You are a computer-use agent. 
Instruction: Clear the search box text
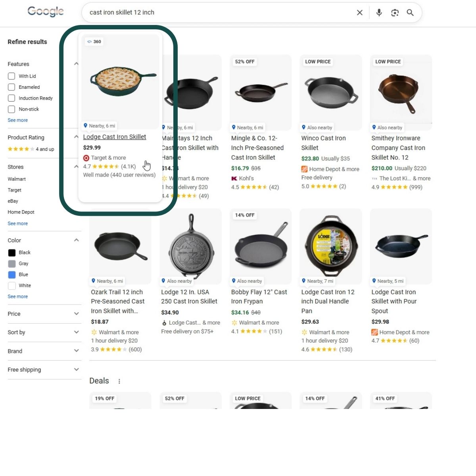[360, 13]
